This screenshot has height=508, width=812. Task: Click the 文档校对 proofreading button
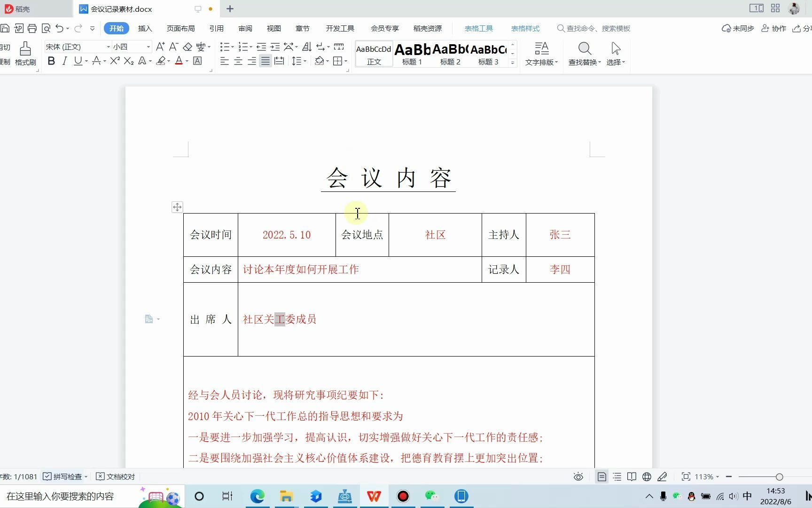pyautogui.click(x=116, y=476)
